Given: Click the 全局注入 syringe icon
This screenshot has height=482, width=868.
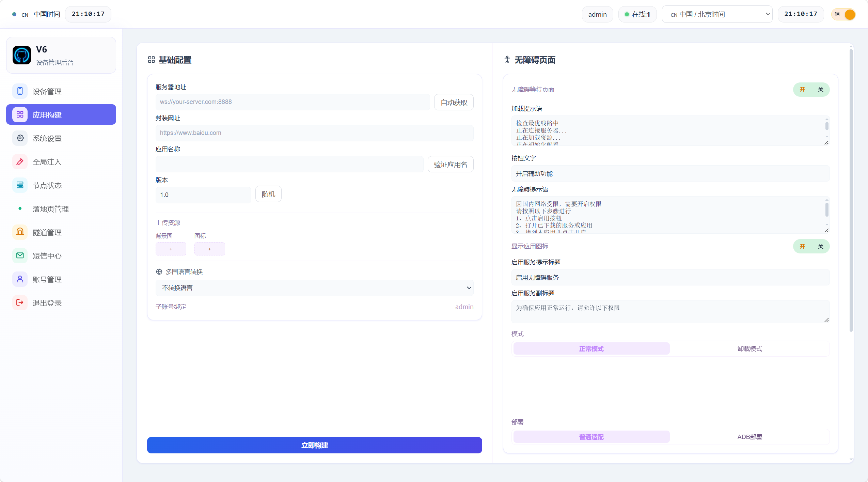Looking at the screenshot, I should pyautogui.click(x=20, y=162).
